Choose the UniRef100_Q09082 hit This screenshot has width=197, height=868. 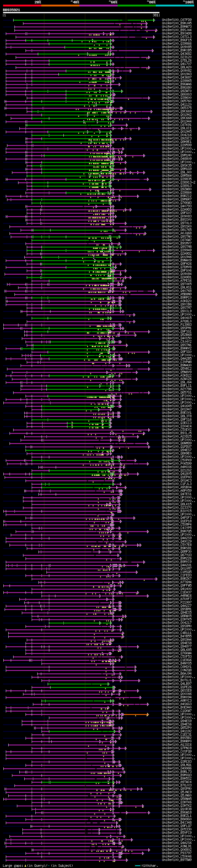point(177,71)
